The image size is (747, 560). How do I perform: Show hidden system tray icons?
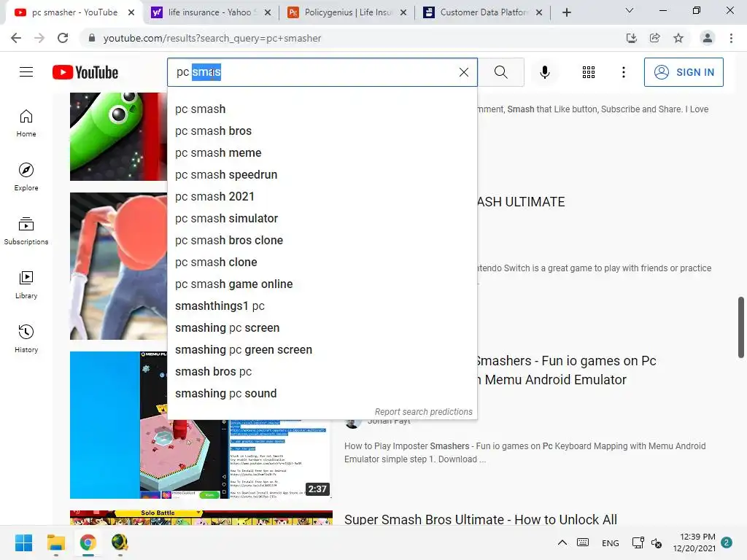(x=562, y=542)
